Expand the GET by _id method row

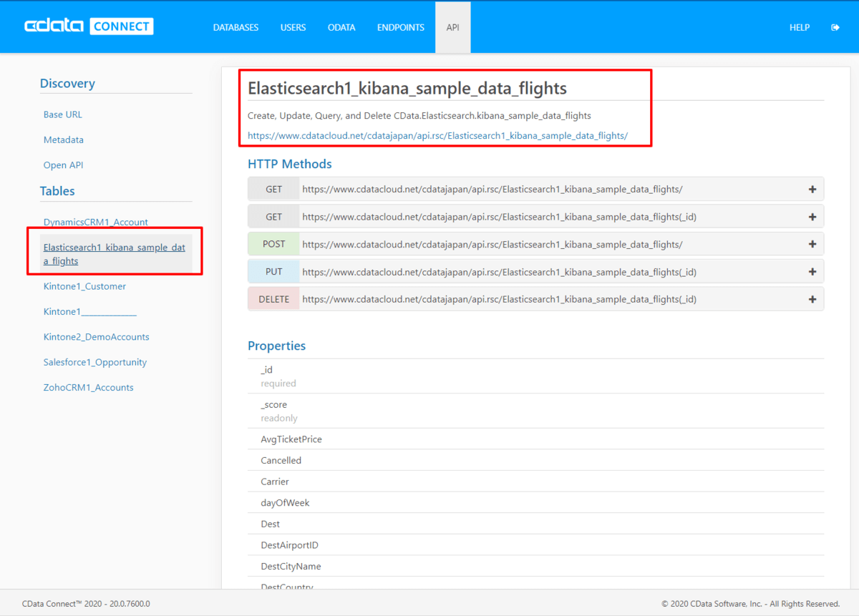coord(812,217)
